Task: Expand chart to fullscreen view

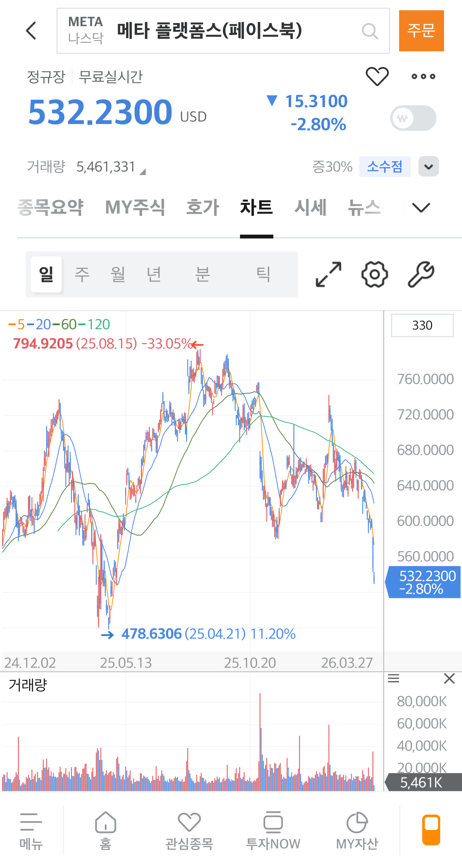Action: point(329,274)
